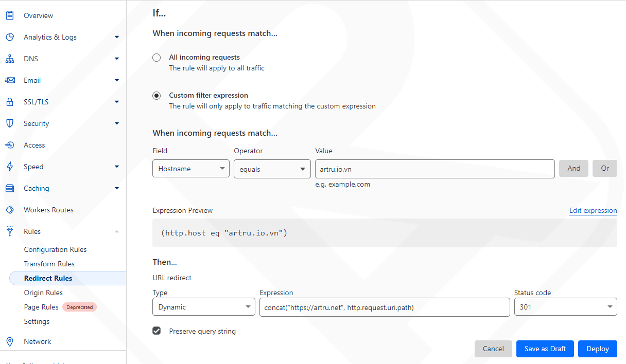The width and height of the screenshot is (626, 364).
Task: Expand DNS submenu arrow
Action: pyautogui.click(x=117, y=59)
